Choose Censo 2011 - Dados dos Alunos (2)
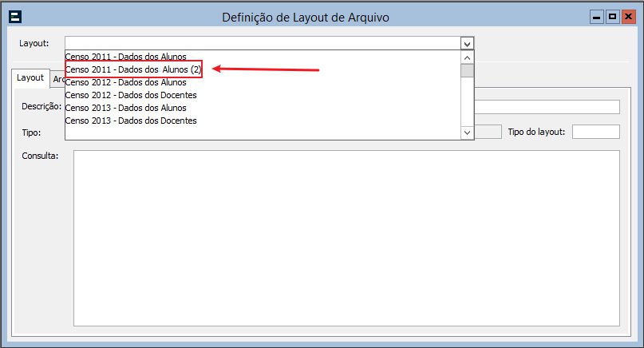This screenshot has height=348, width=644. [x=263, y=69]
